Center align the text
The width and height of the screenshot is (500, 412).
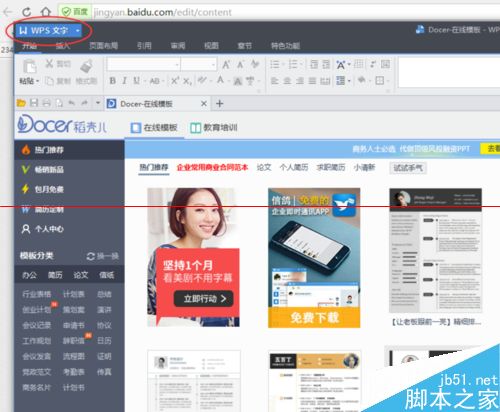[287, 81]
